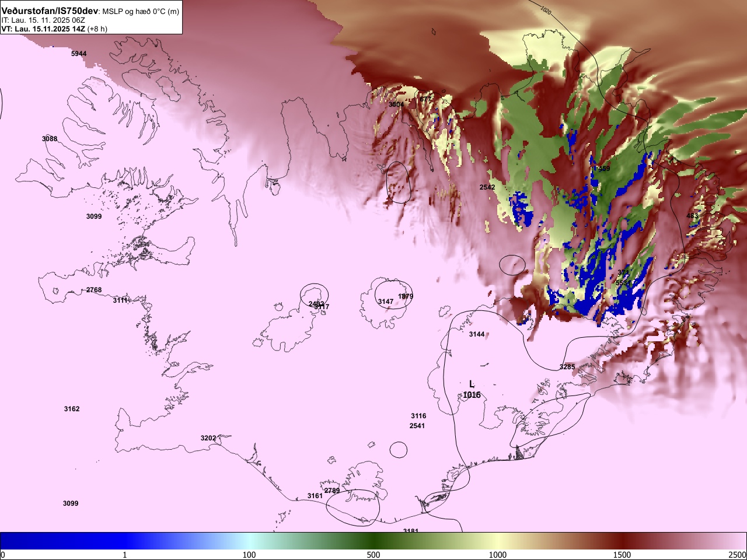The image size is (747, 560).
Task: Click the 500 tick on the color scale
Action: tap(373, 555)
